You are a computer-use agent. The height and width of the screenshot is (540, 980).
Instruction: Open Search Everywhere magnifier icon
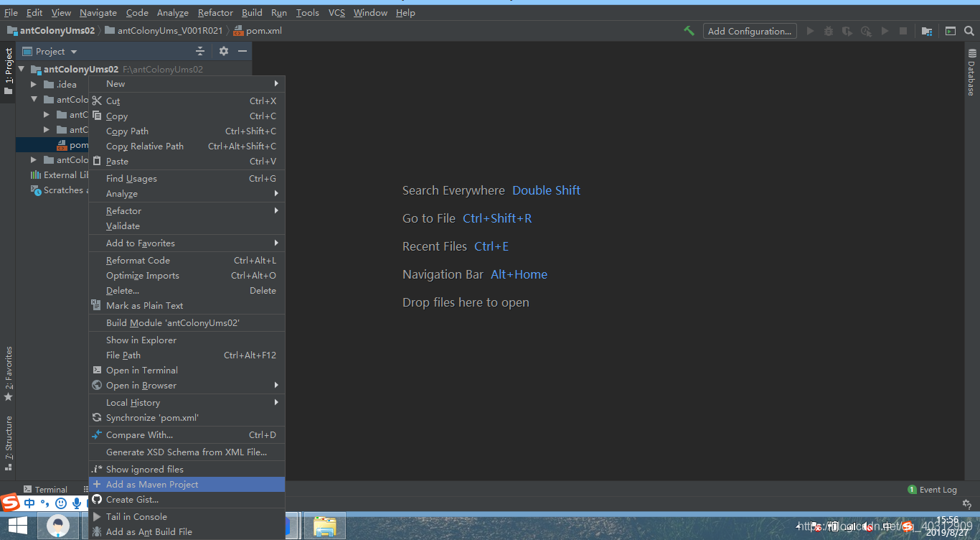point(969,31)
